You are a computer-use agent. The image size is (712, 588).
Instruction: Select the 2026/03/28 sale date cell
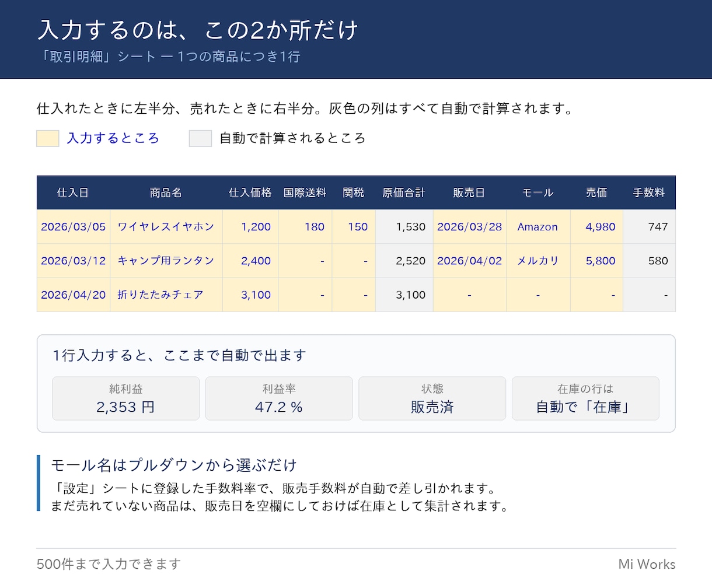[469, 227]
